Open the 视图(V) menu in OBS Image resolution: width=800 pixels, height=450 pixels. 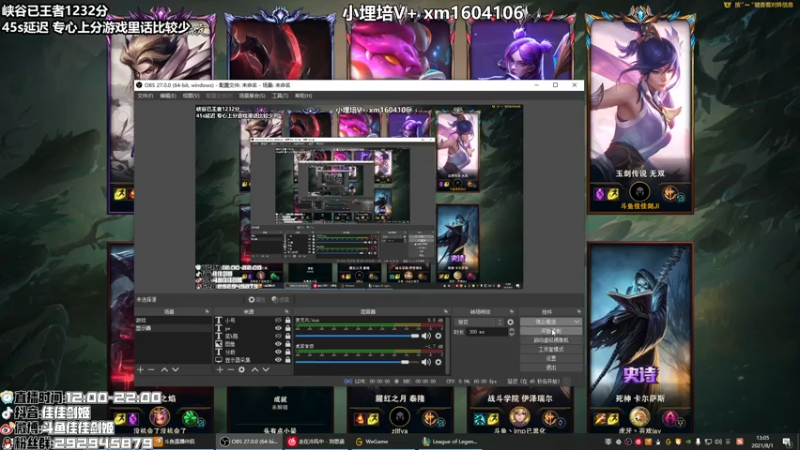click(191, 96)
